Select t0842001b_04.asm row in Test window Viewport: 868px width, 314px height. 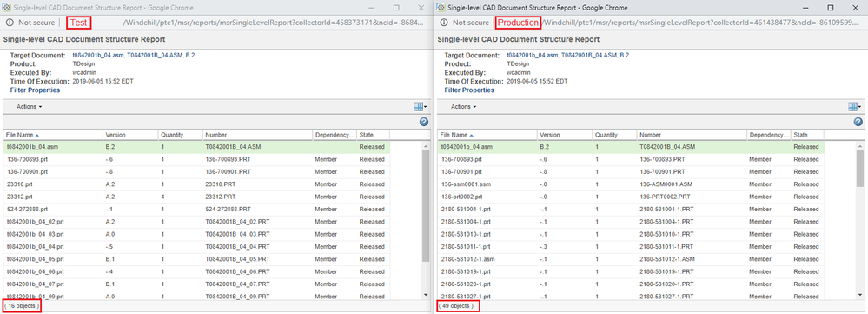(x=196, y=147)
